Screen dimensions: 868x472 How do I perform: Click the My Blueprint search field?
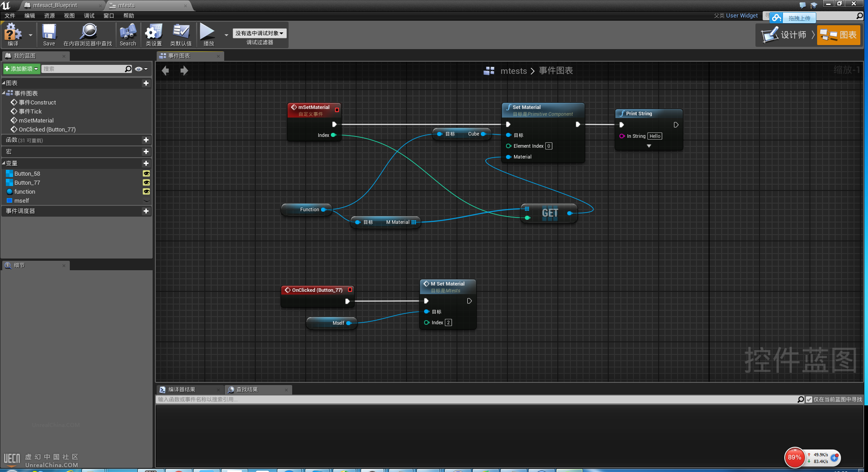[x=83, y=69]
